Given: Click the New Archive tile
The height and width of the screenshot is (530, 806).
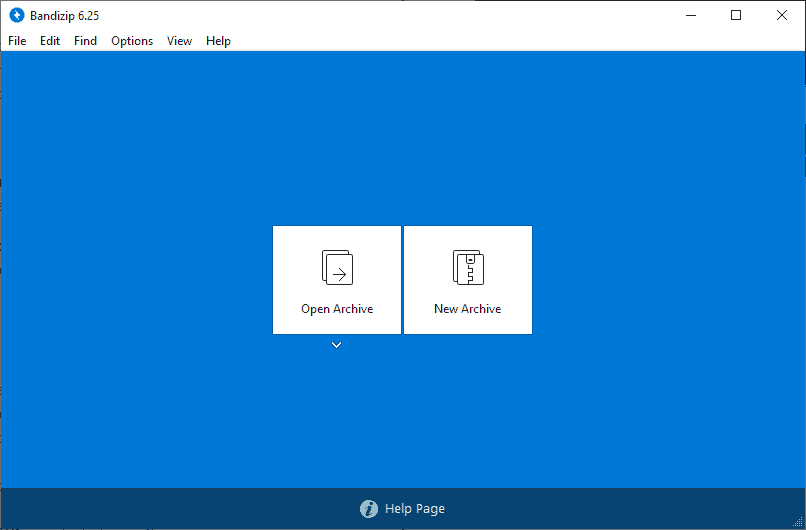Looking at the screenshot, I should pyautogui.click(x=468, y=280).
